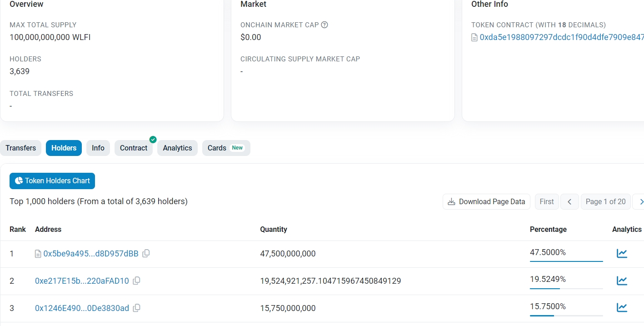Open the Token Holders Chart
This screenshot has width=644, height=326.
point(52,181)
